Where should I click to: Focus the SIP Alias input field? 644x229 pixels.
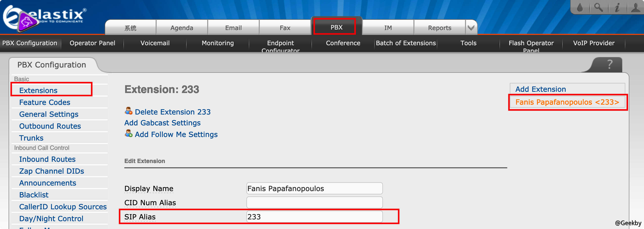coord(314,217)
